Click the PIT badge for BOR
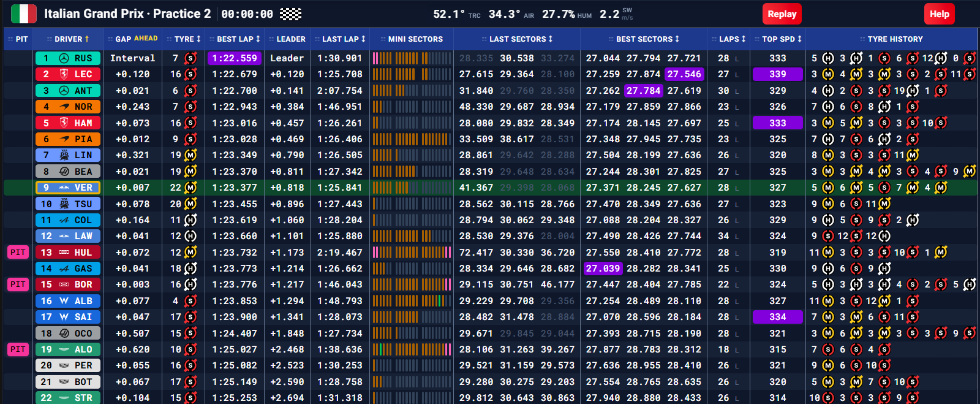Viewport: 980px width, 404px height. pos(18,284)
